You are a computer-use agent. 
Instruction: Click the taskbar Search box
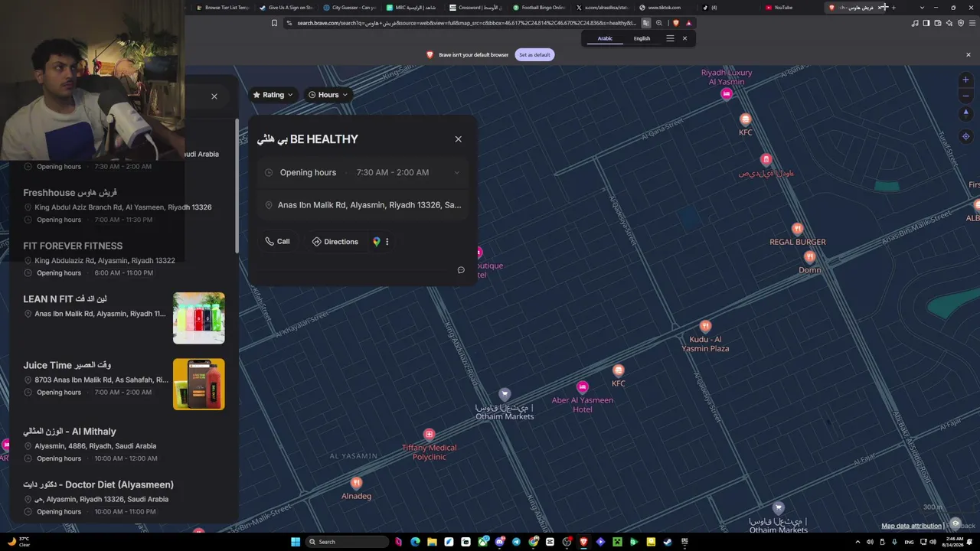click(348, 542)
